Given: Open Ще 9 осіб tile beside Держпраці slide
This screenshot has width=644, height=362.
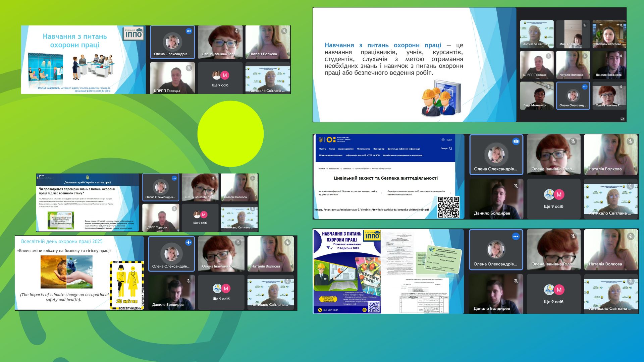Looking at the screenshot, I should 200,218.
